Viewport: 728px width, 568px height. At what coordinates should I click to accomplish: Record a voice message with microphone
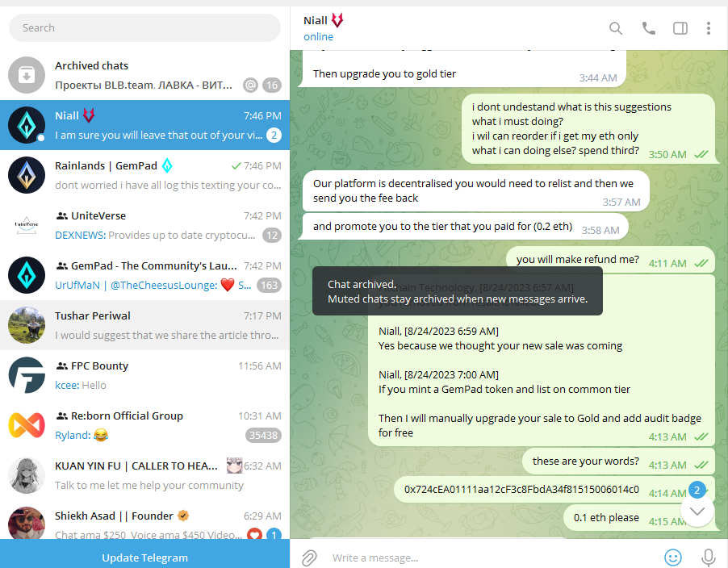click(709, 558)
